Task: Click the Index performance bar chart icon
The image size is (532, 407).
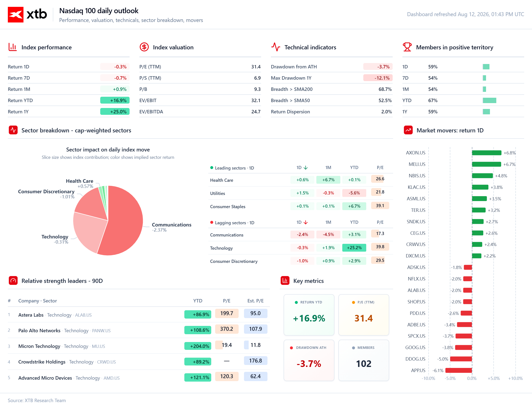Action: click(12, 47)
